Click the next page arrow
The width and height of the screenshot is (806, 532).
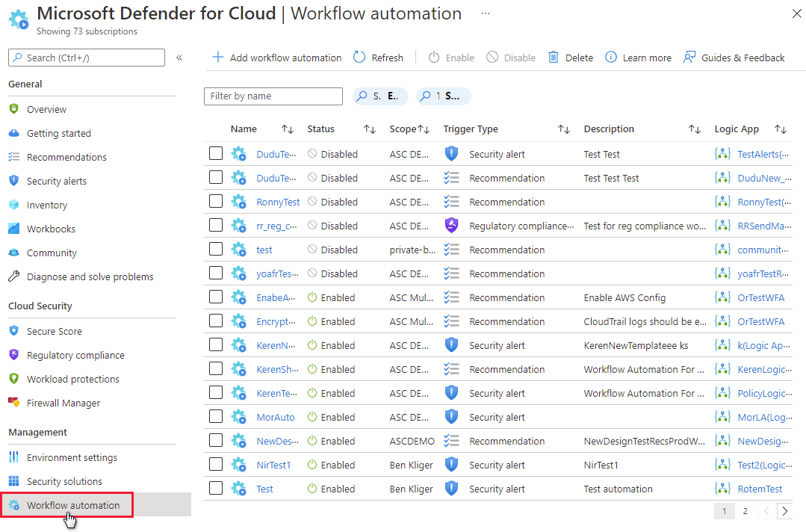(x=784, y=511)
